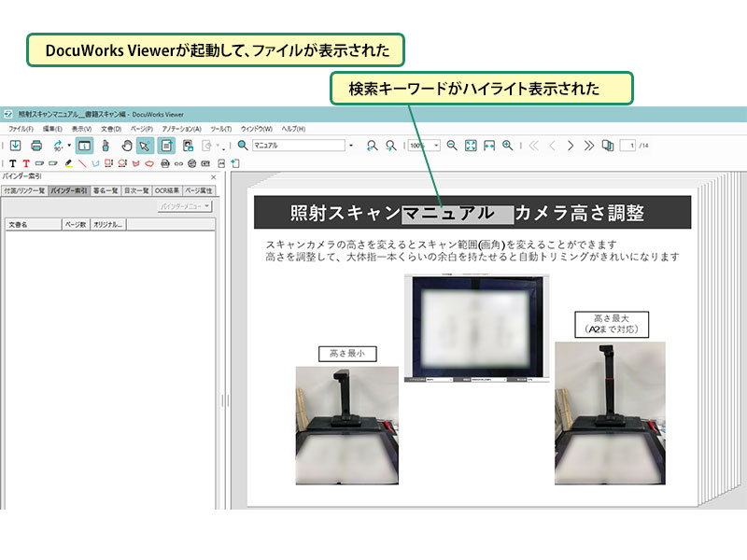The width and height of the screenshot is (747, 560).
Task: Go to next page arrow
Action: (x=571, y=146)
